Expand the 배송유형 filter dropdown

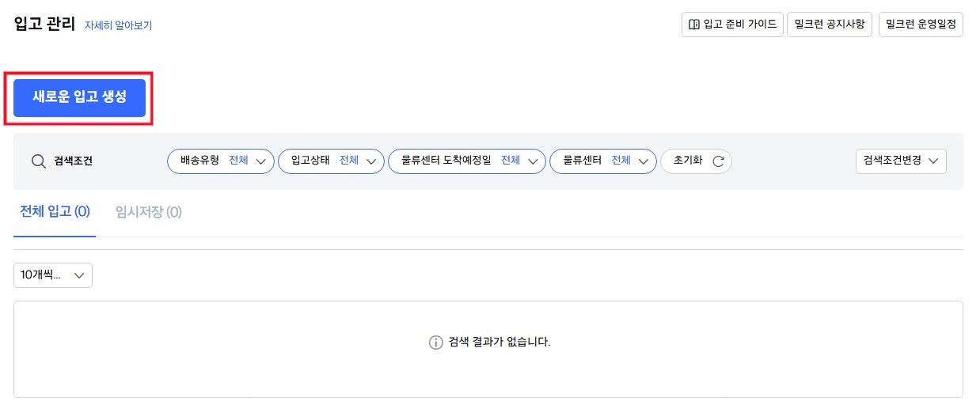220,161
